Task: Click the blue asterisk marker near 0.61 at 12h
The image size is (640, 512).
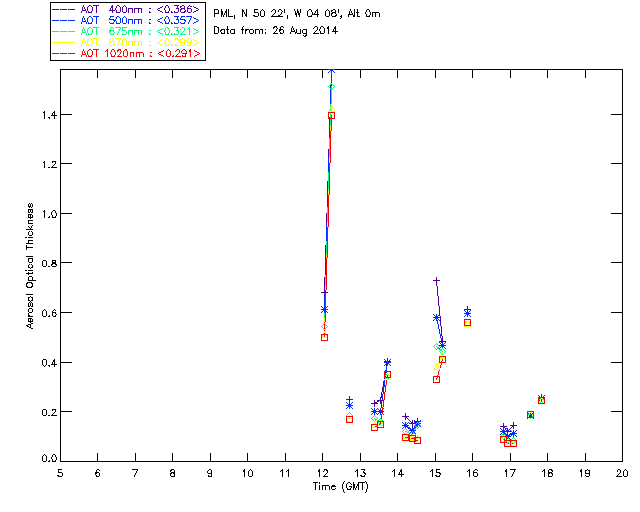Action: click(324, 310)
